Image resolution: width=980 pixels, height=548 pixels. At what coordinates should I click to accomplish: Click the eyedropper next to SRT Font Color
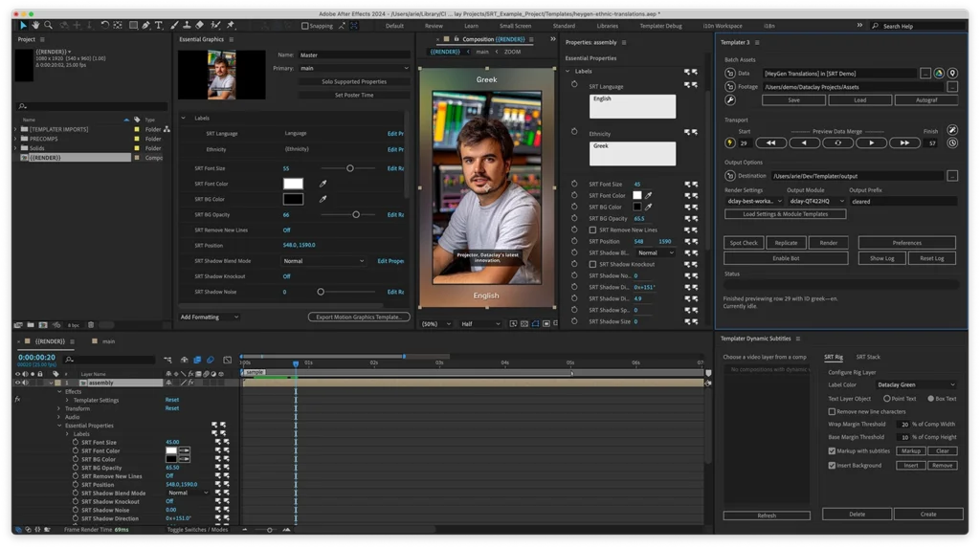coord(323,184)
